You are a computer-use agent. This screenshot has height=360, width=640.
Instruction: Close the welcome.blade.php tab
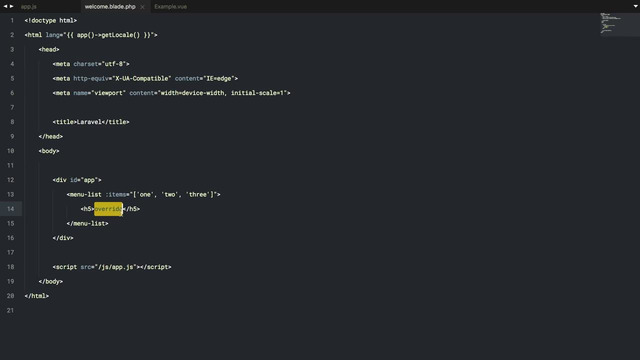[142, 7]
